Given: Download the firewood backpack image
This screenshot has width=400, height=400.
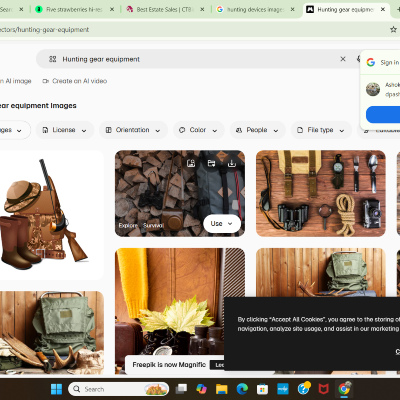Looking at the screenshot, I should click(232, 163).
